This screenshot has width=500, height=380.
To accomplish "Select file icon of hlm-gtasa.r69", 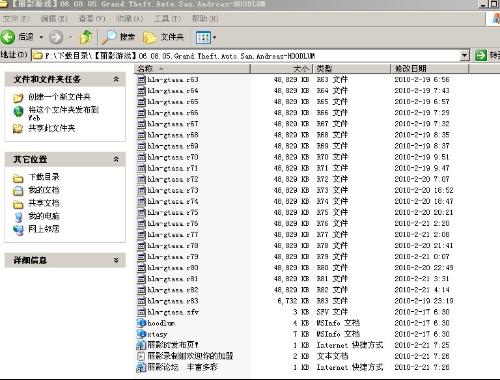I will click(x=142, y=146).
